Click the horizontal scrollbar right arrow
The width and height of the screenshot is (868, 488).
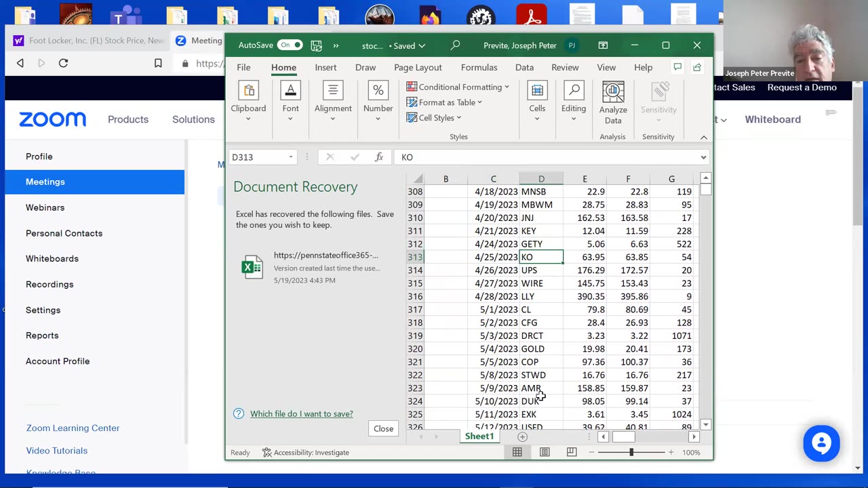pyautogui.click(x=693, y=437)
